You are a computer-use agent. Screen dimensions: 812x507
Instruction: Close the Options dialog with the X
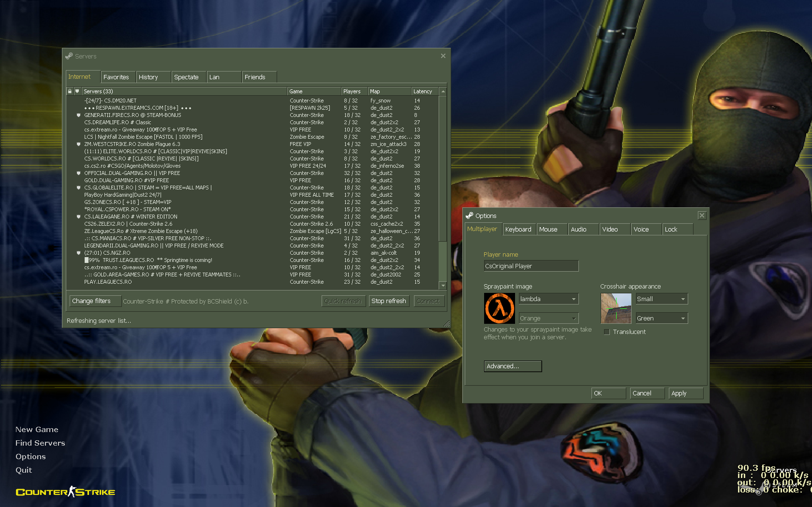point(702,216)
